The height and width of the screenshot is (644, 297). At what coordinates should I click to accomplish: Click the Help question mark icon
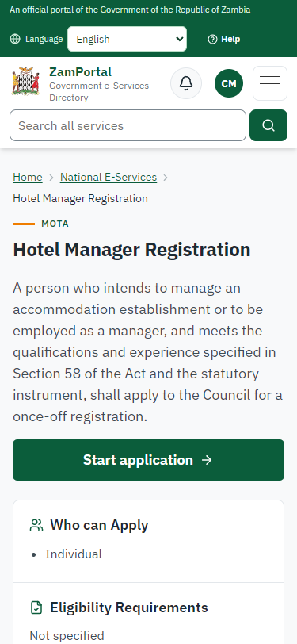(x=212, y=39)
